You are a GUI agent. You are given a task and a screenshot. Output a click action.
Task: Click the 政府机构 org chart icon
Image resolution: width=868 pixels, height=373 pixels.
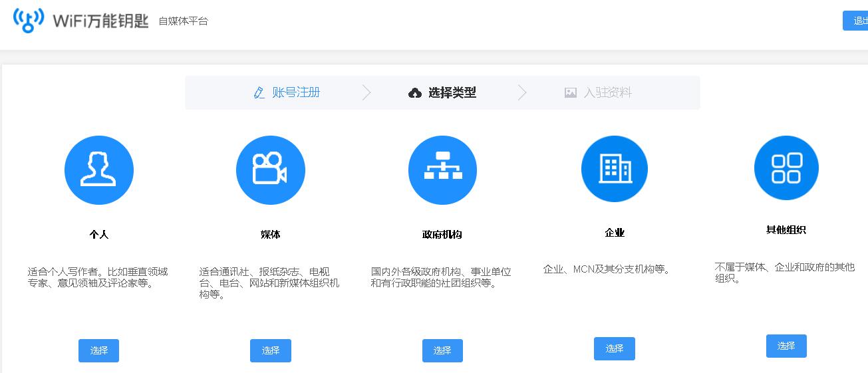tap(442, 170)
